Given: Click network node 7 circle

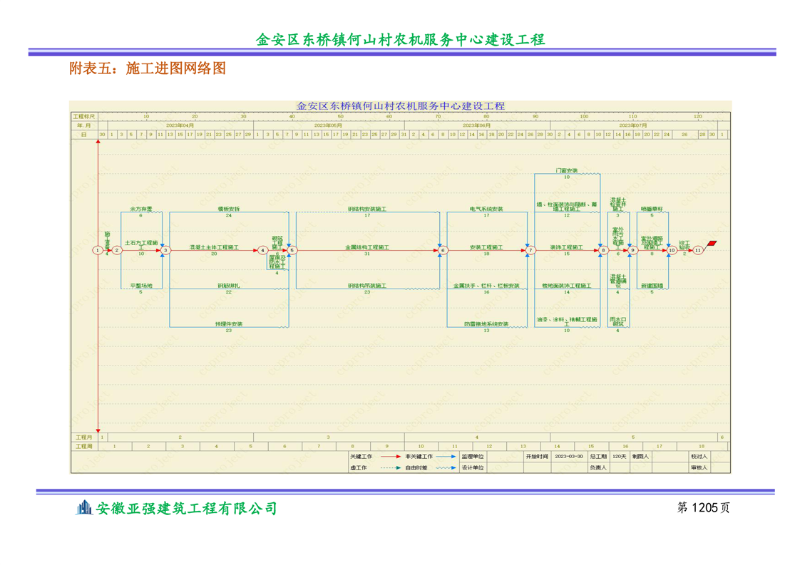Looking at the screenshot, I should [531, 250].
